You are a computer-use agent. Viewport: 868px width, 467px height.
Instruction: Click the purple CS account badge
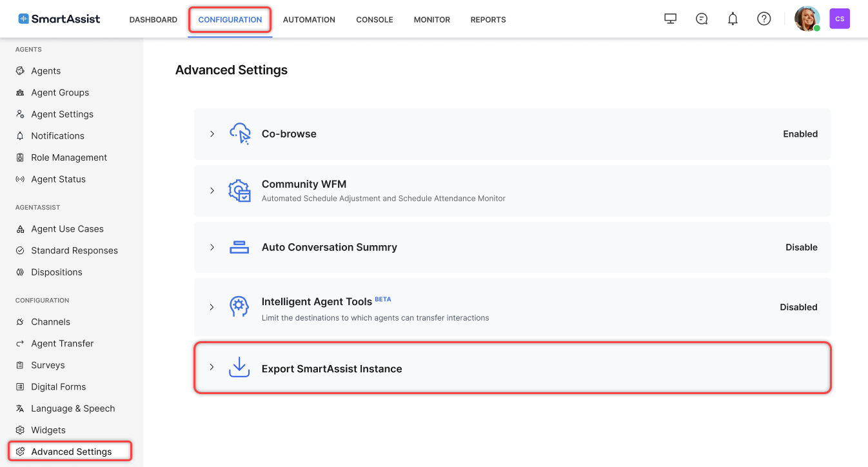[840, 19]
